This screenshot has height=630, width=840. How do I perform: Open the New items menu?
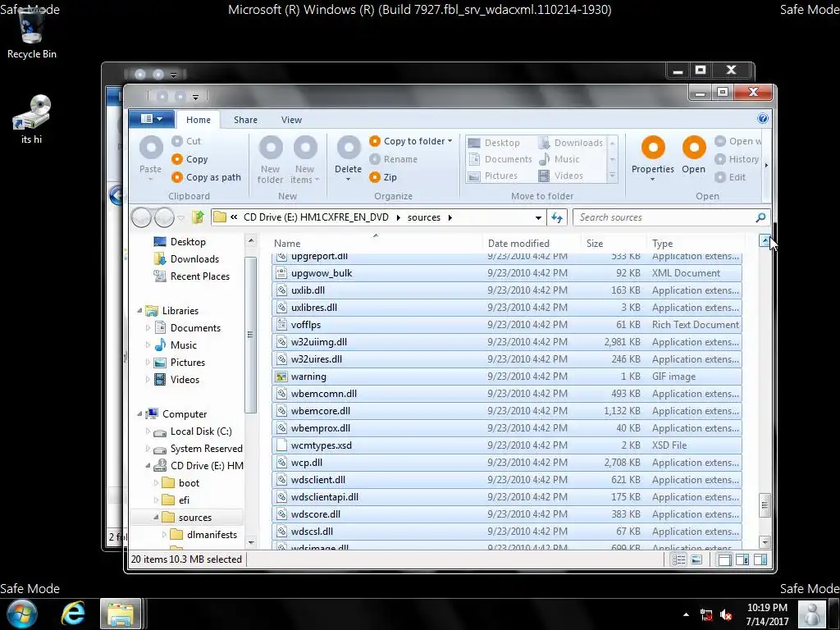pos(305,160)
